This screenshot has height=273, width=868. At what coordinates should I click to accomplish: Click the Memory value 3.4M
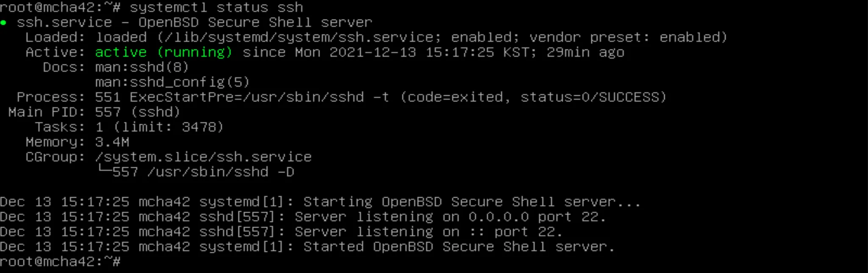112,142
